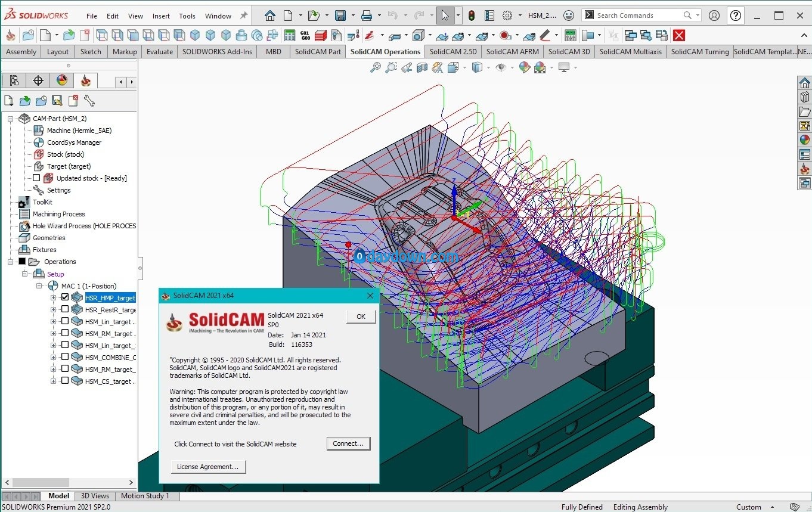Click the Save icon in the title toolbar

coord(340,15)
